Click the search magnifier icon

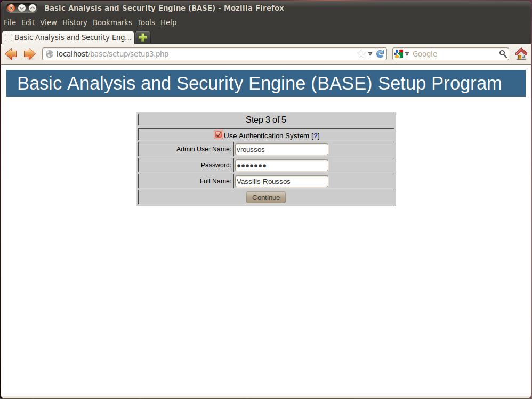503,54
